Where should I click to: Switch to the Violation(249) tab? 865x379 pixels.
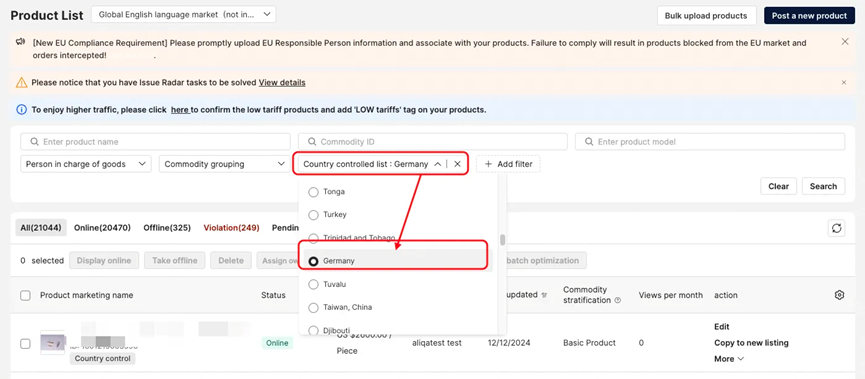pos(231,227)
